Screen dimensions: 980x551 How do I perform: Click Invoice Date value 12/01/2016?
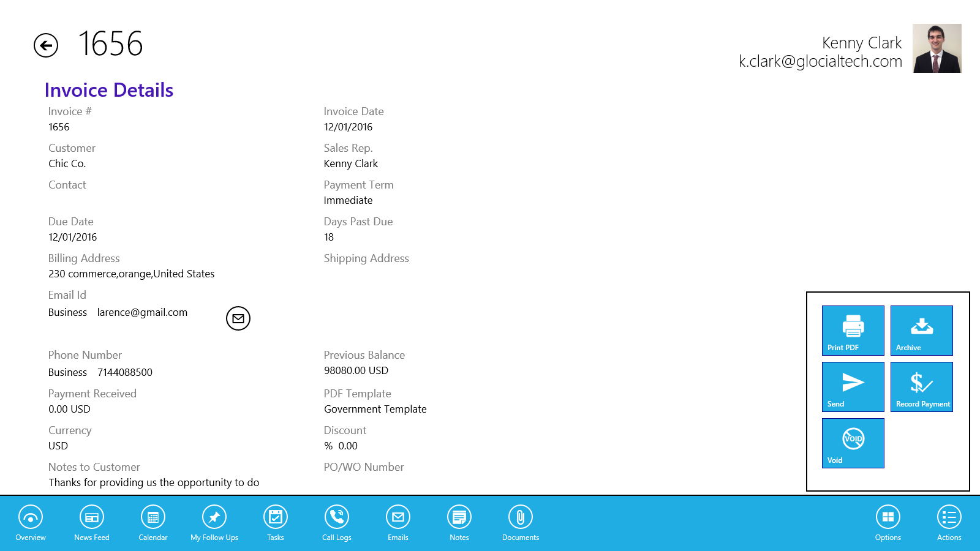pyautogui.click(x=349, y=127)
